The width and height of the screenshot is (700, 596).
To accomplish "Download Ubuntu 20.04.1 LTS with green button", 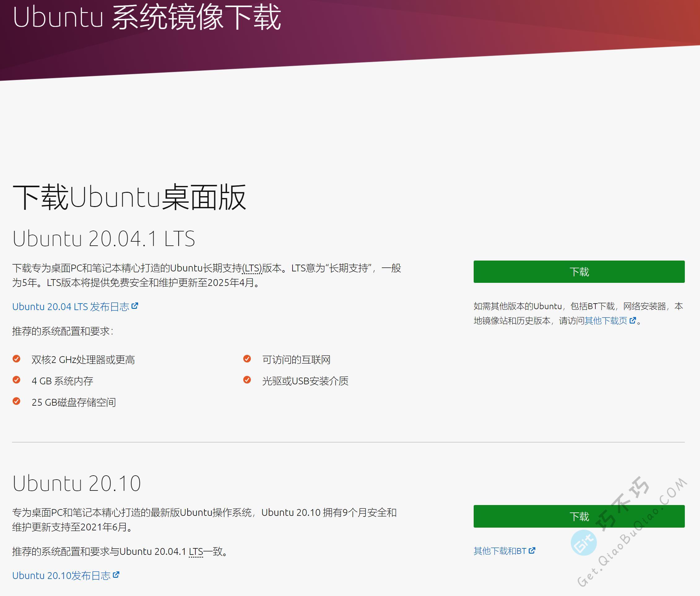I will [x=579, y=271].
